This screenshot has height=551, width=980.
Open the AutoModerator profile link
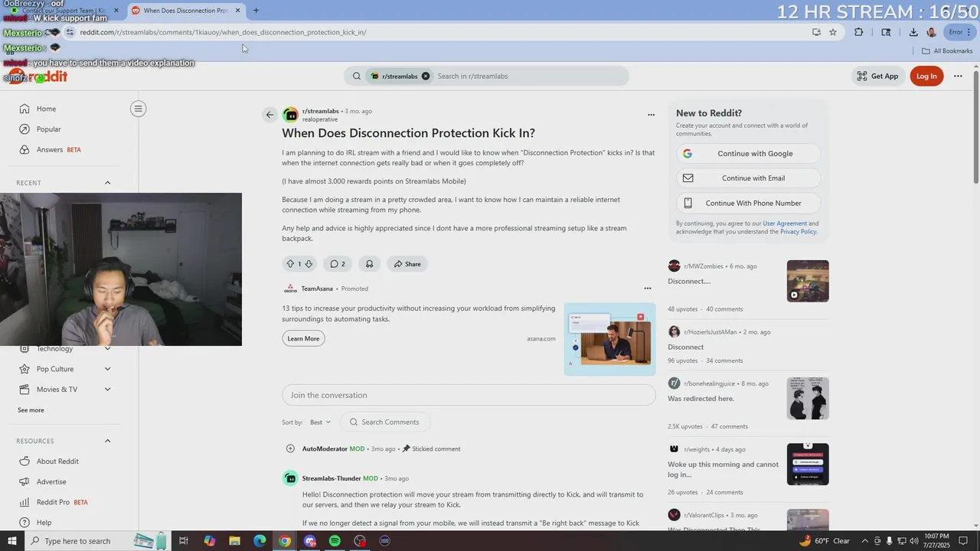325,448
